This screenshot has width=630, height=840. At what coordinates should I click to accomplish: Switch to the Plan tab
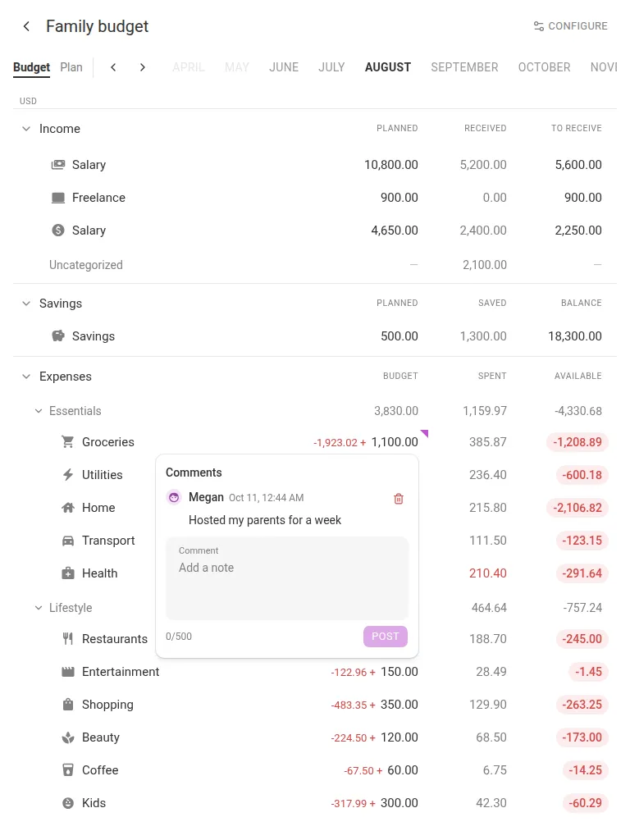click(71, 67)
